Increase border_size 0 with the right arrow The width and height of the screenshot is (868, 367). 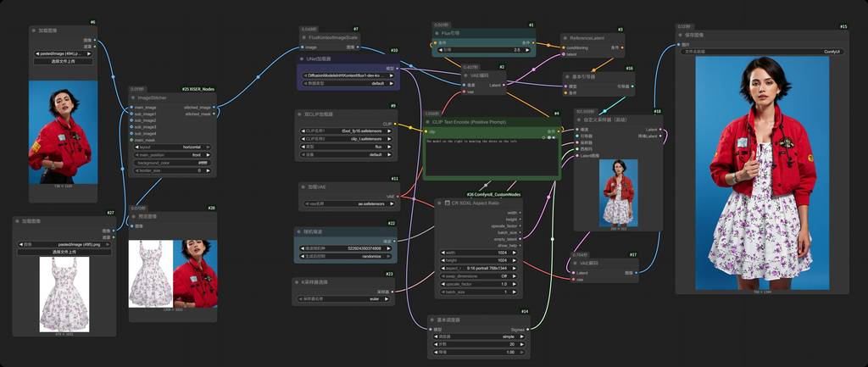pyautogui.click(x=209, y=170)
